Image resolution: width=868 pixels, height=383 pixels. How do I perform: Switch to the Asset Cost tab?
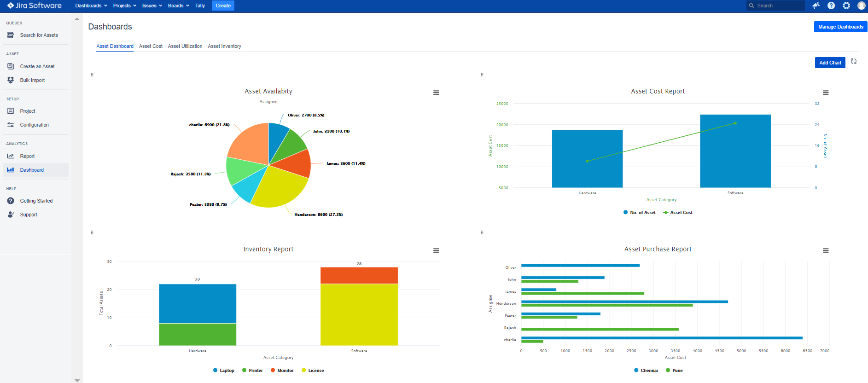point(151,46)
